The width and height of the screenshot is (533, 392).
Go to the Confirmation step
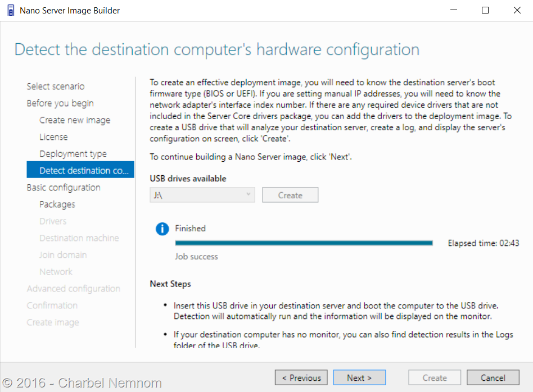52,306
